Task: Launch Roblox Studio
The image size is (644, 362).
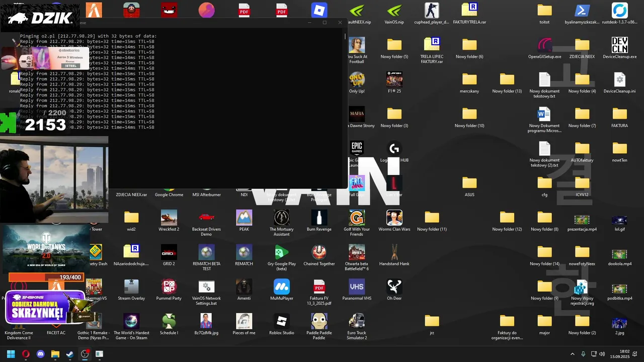Action: click(281, 325)
